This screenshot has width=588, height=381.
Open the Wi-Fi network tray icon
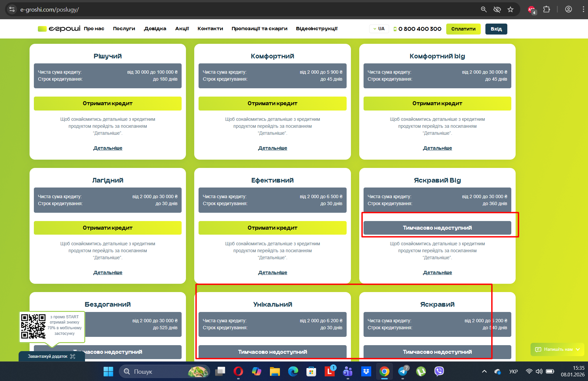529,371
